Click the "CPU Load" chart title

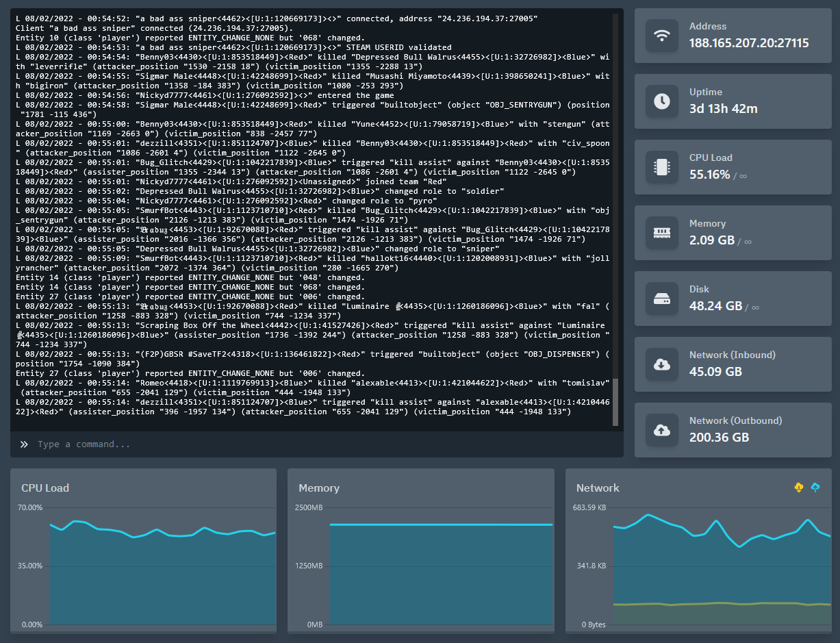pos(45,488)
